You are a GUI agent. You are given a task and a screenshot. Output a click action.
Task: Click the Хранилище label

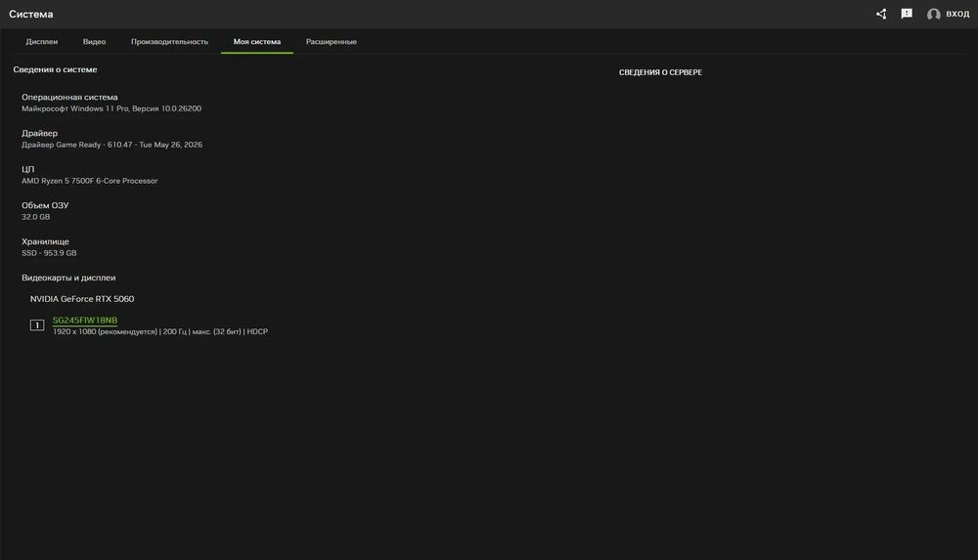[x=45, y=241]
